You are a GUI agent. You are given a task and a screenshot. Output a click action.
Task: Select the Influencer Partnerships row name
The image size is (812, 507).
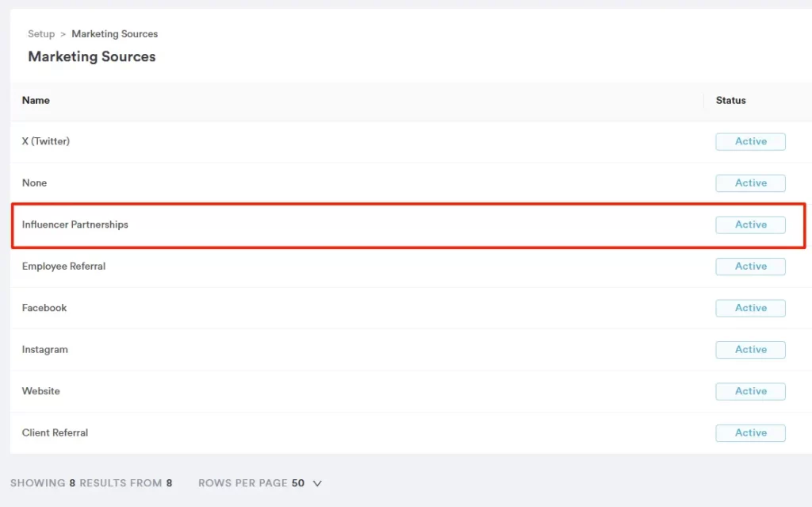point(75,225)
